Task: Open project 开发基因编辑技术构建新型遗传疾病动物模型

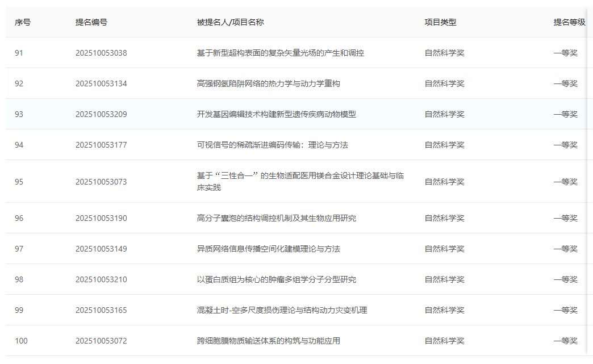Action: point(276,114)
